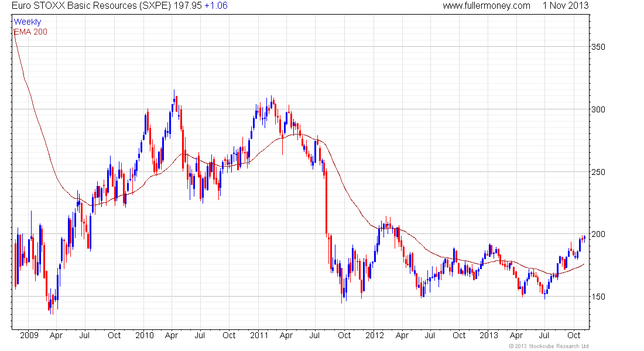Click the long red August 2011 crash candle
Viewport: 644px width, 351px height.
[x=326, y=201]
